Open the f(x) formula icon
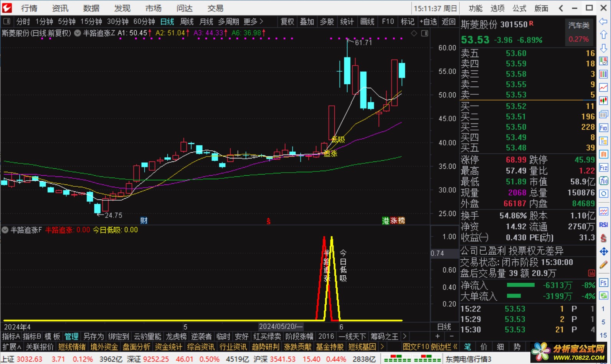 pos(603,181)
